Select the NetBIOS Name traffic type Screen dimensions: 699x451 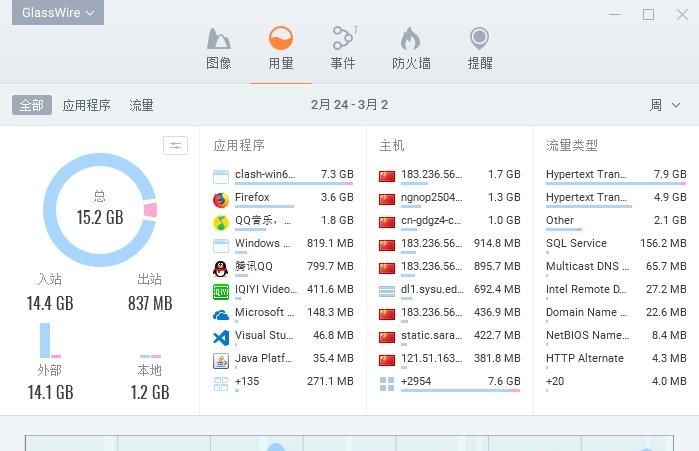[x=616, y=337]
